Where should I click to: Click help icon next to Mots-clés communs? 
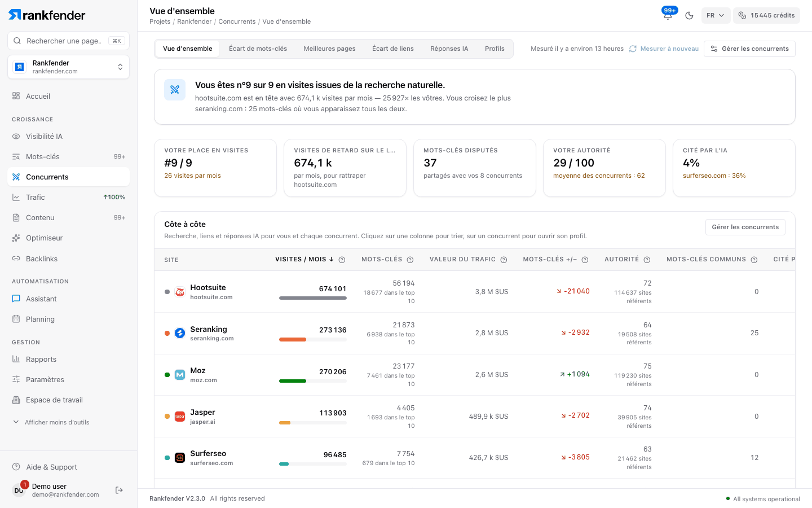pyautogui.click(x=754, y=260)
